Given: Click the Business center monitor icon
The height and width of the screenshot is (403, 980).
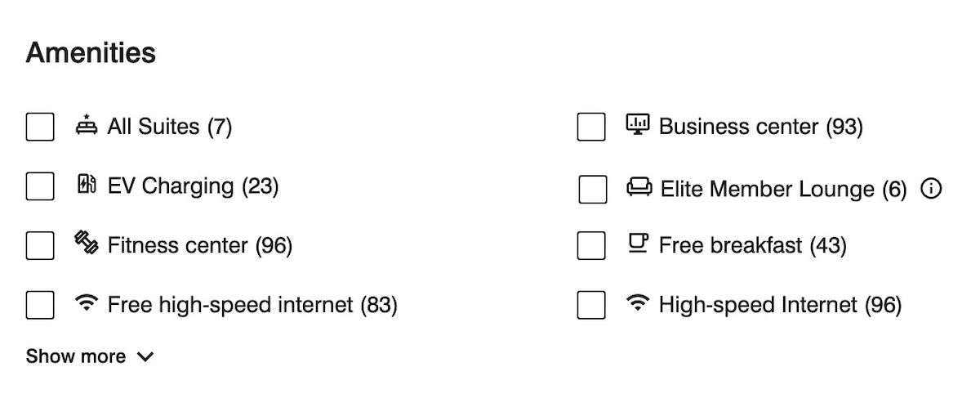Looking at the screenshot, I should (x=638, y=124).
